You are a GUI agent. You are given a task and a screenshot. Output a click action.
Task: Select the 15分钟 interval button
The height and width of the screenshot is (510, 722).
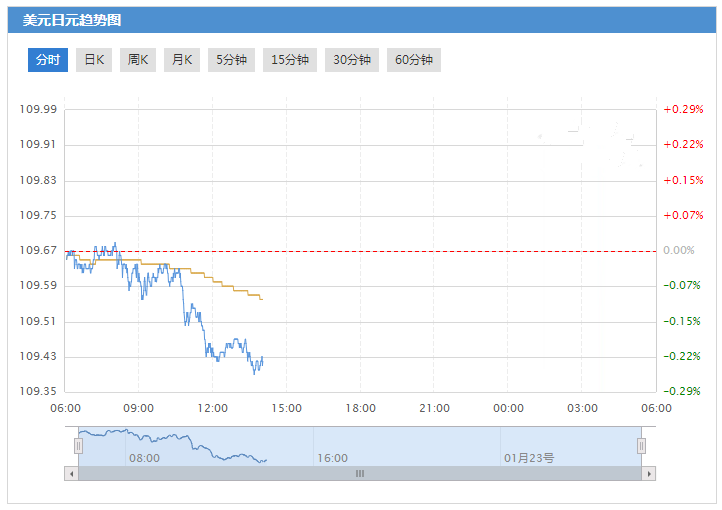coord(290,60)
